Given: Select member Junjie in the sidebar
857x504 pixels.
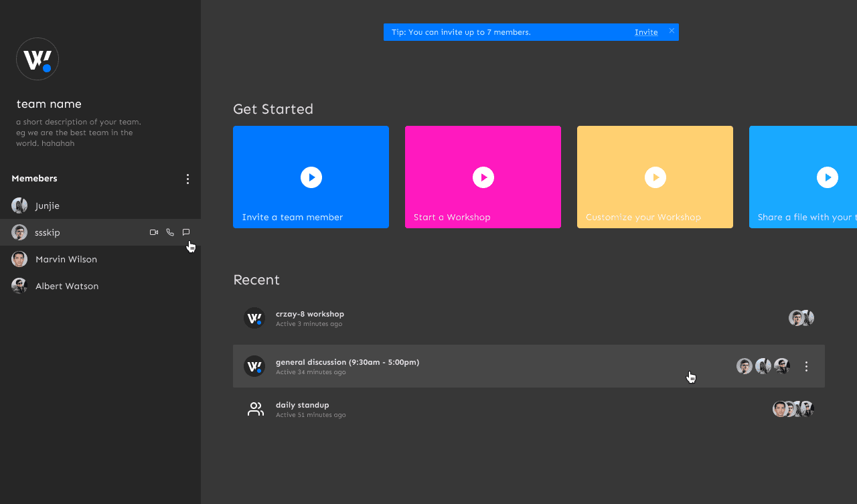Looking at the screenshot, I should click(x=100, y=205).
